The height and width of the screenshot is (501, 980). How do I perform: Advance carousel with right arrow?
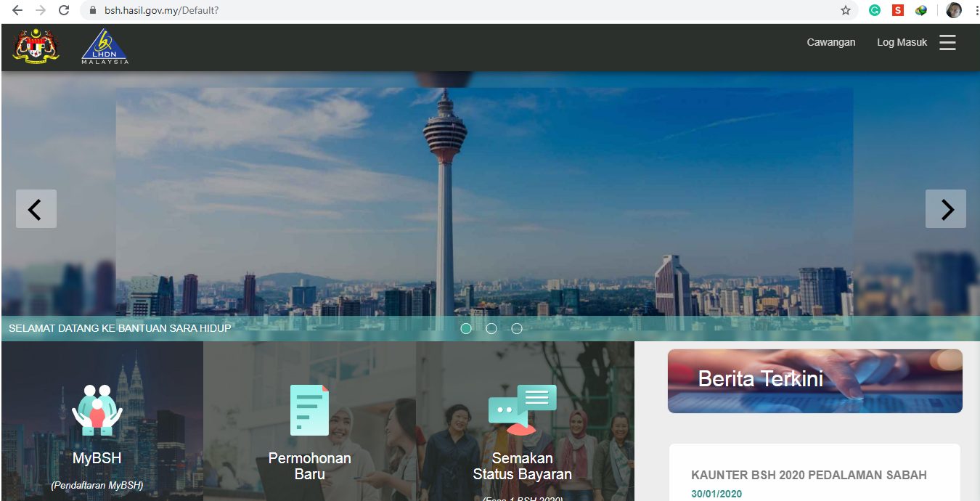tap(946, 209)
